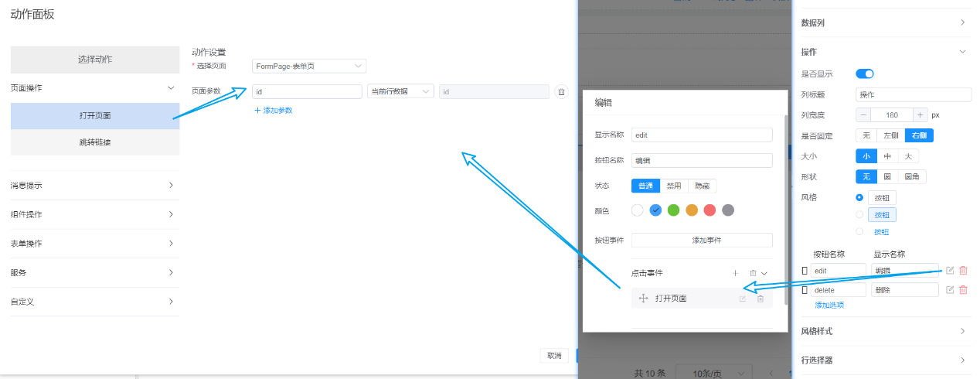
Task: Select the second 风格 radio option
Action: (859, 214)
